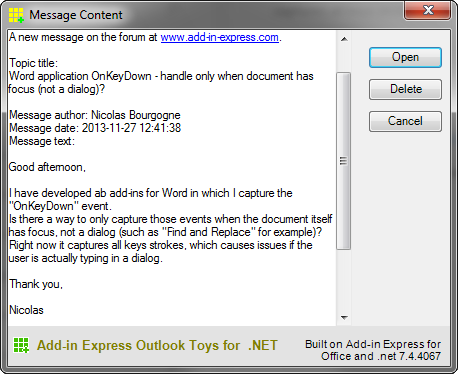Image resolution: width=458 pixels, height=374 pixels.
Task: Click the 'Add-in Express Outlook Toys for .NET' text
Action: point(157,345)
